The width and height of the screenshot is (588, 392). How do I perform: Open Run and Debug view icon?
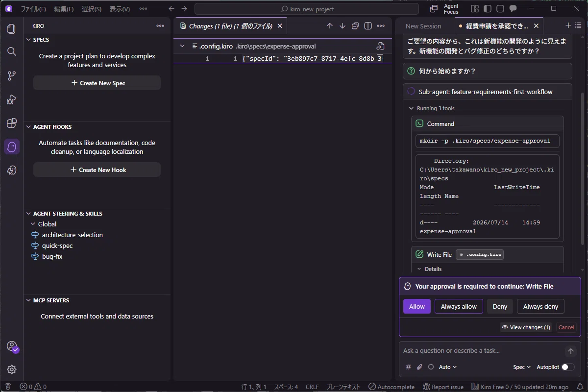click(12, 99)
